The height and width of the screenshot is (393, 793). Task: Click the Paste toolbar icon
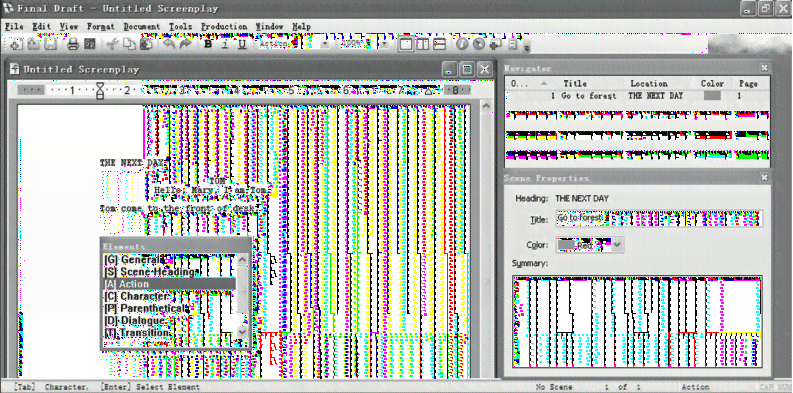[147, 45]
